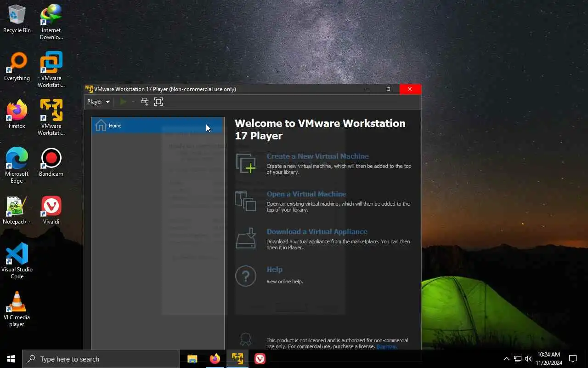Select Bandicam desktop icon
Image resolution: width=588 pixels, height=368 pixels.
(51, 163)
